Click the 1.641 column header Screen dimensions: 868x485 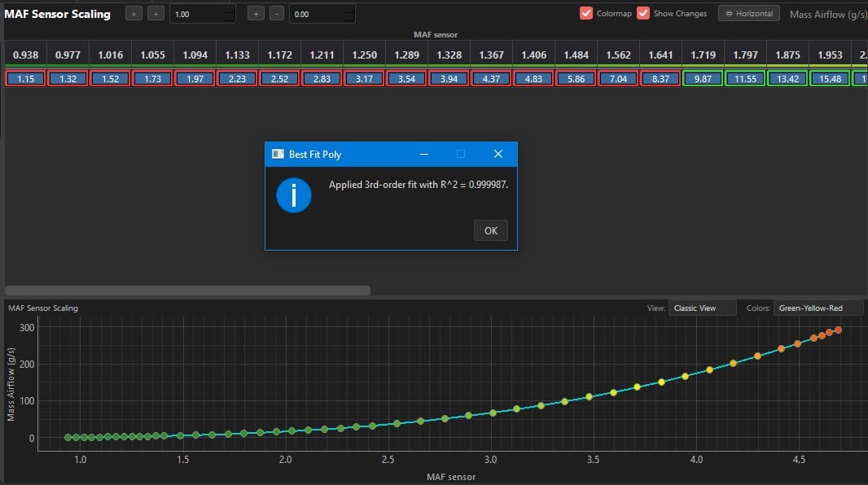660,55
